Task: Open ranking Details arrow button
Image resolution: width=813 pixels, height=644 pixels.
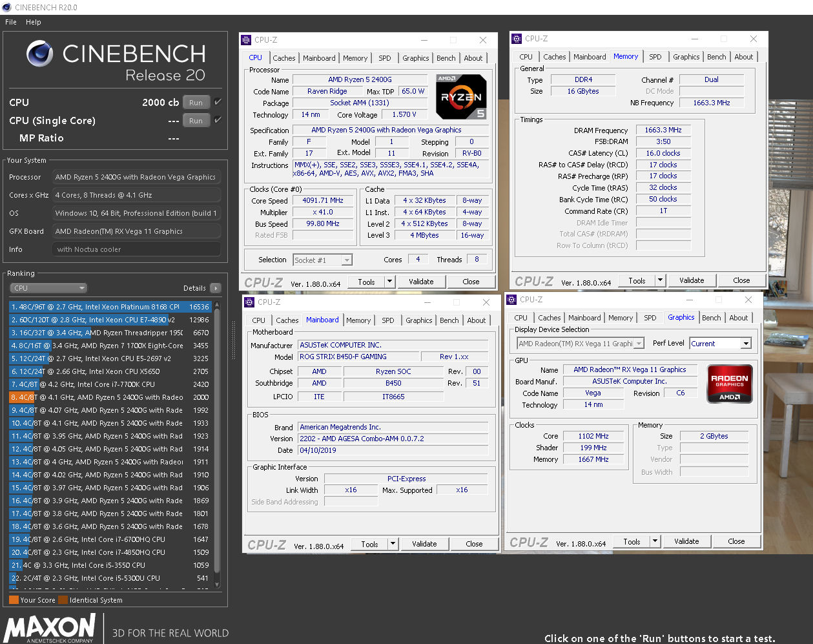Action: click(x=216, y=288)
